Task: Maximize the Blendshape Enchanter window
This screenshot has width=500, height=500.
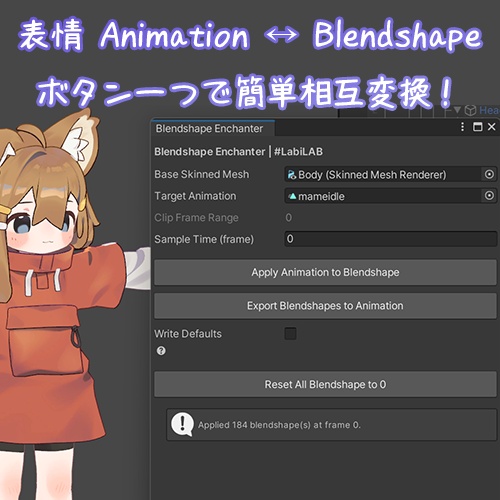Action: pyautogui.click(x=477, y=127)
